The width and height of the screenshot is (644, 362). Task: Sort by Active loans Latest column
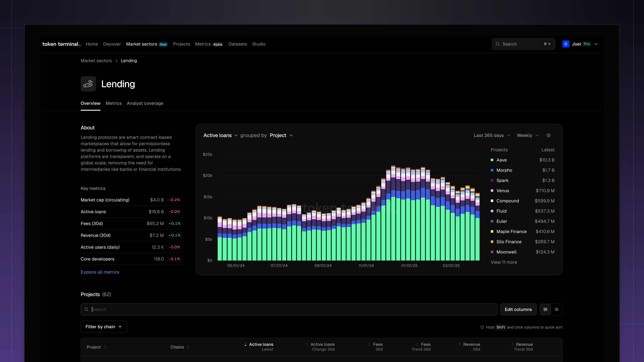(x=259, y=347)
